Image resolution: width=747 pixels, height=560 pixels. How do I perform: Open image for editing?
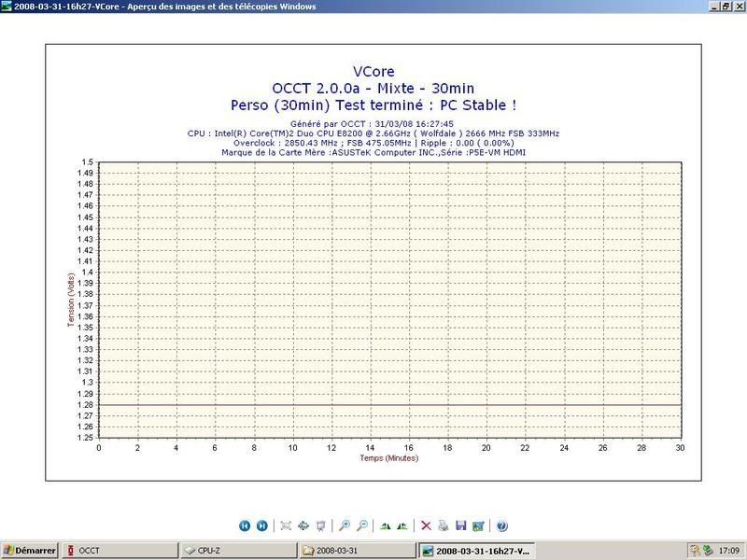(x=479, y=525)
